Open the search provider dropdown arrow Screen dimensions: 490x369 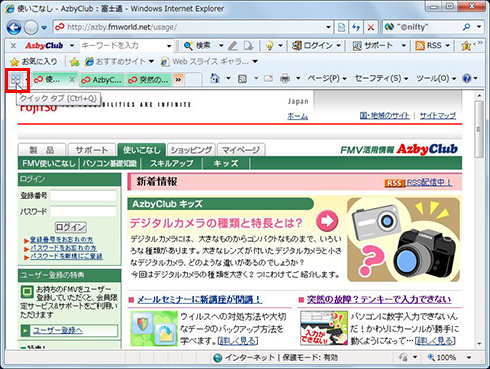click(x=479, y=27)
